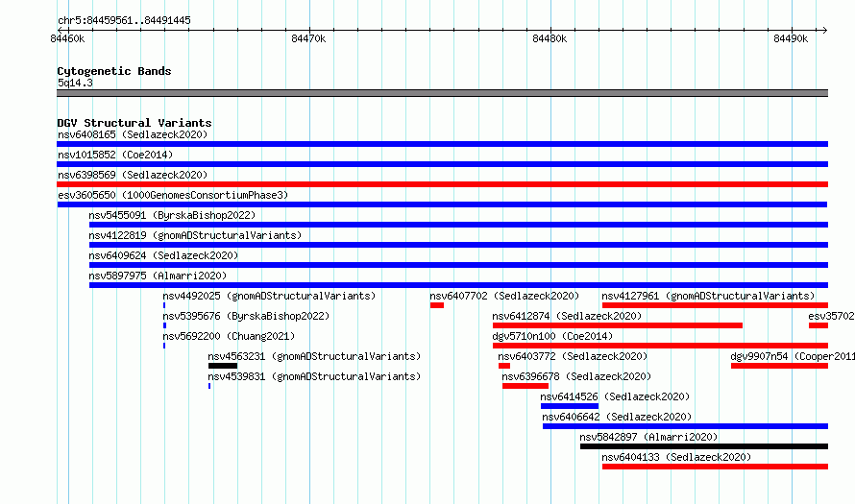Click the nsv1015852 (Coe2014) label
Image resolution: width=855 pixels, height=504 pixels.
tap(115, 155)
